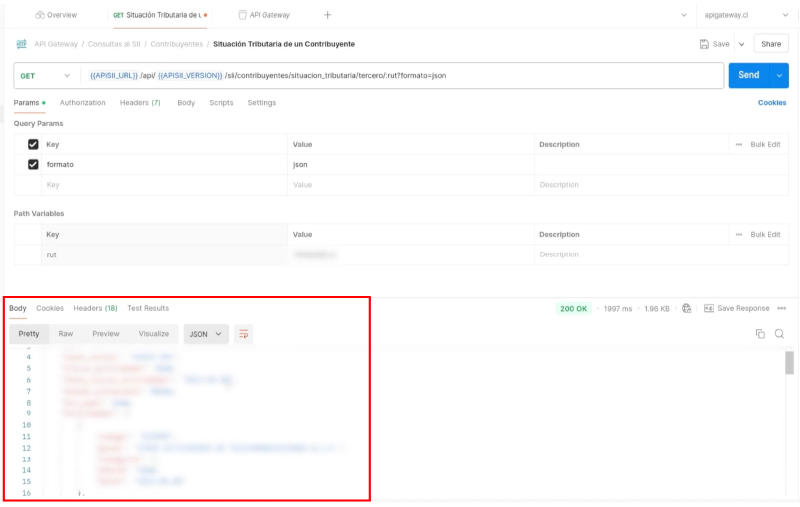Viewport: 800px width, 507px height.
Task: Click into the request URL field
Action: (401, 76)
